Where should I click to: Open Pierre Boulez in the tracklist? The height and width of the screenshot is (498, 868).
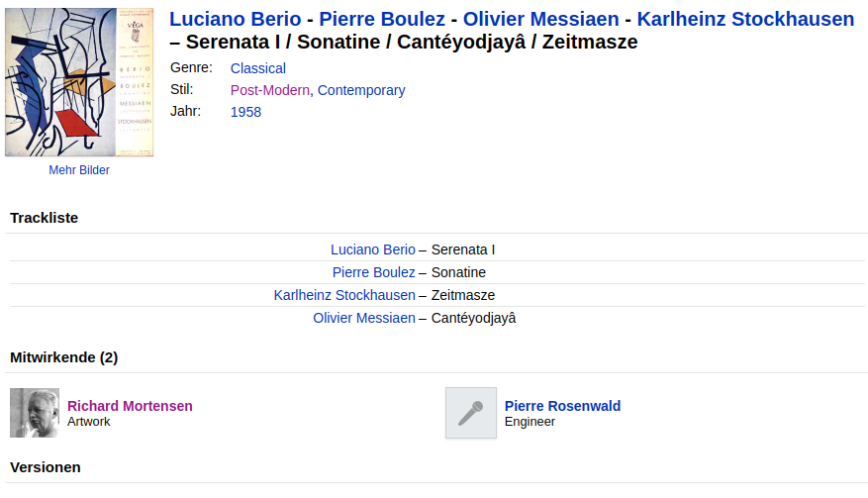pos(374,272)
